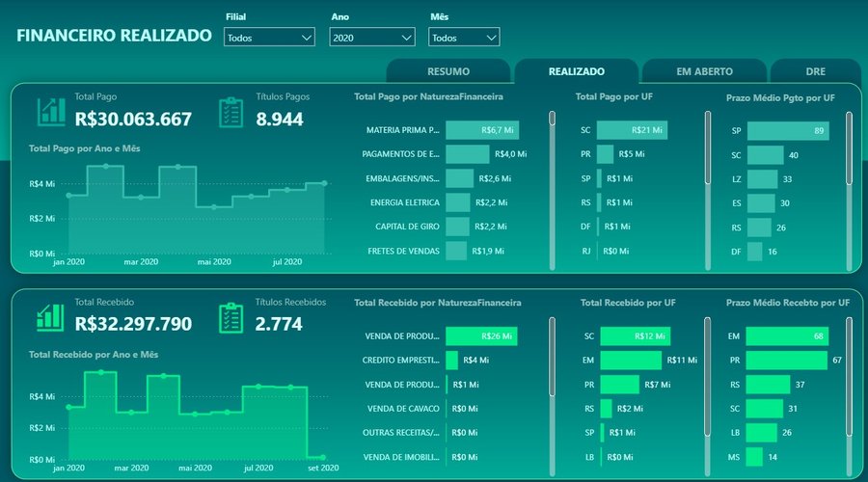Image resolution: width=868 pixels, height=482 pixels.
Task: Click the 'OUTRAS RECEITAS/...' label
Action: click(401, 433)
